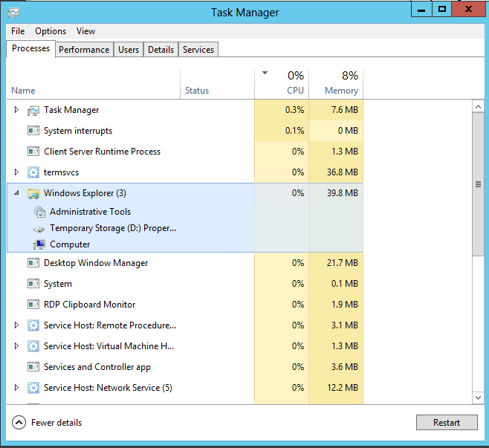Sort processes by the Memory column header

(336, 84)
